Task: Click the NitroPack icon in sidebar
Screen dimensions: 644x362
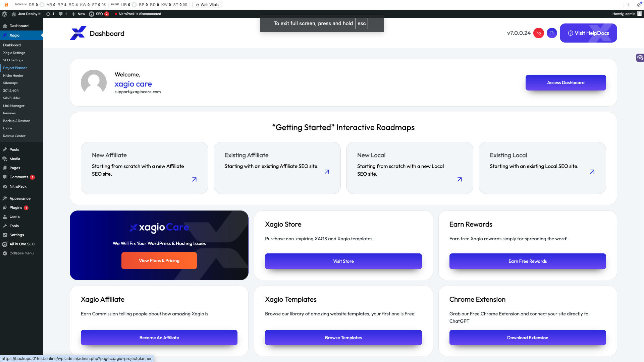Action: point(5,186)
